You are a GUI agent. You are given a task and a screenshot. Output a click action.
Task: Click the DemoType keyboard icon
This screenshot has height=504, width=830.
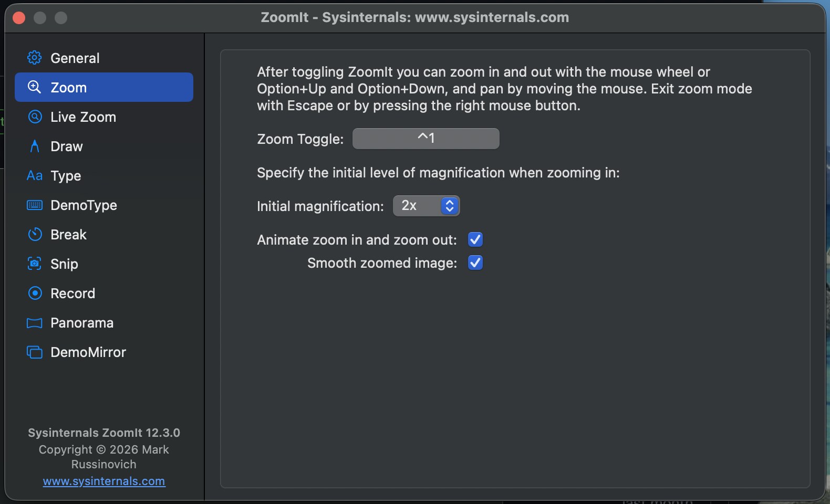tap(35, 205)
